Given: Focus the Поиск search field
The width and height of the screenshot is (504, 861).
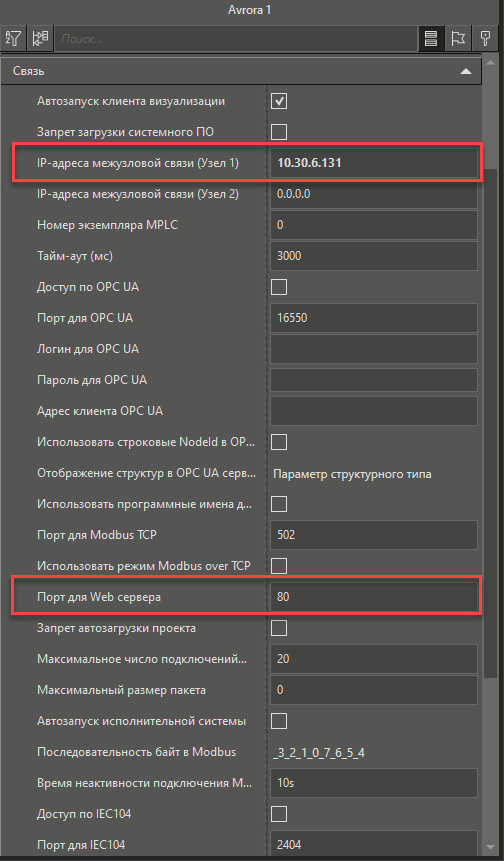Looking at the screenshot, I should pyautogui.click(x=236, y=38).
